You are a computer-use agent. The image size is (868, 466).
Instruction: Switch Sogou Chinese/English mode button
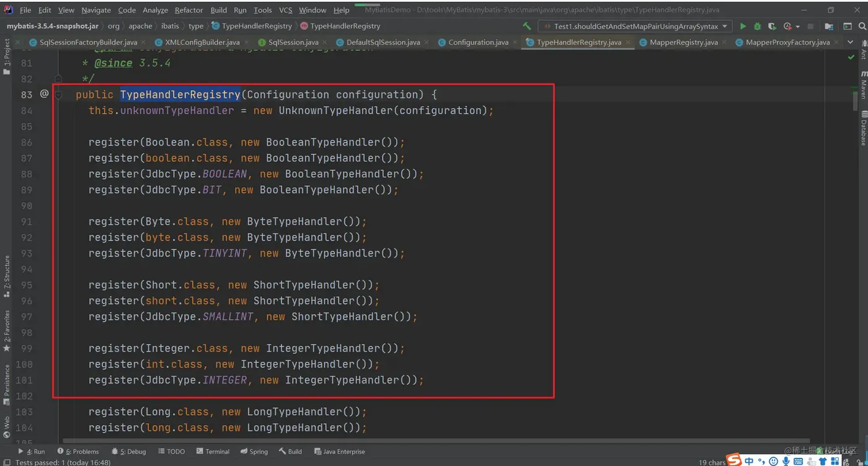coord(749,461)
